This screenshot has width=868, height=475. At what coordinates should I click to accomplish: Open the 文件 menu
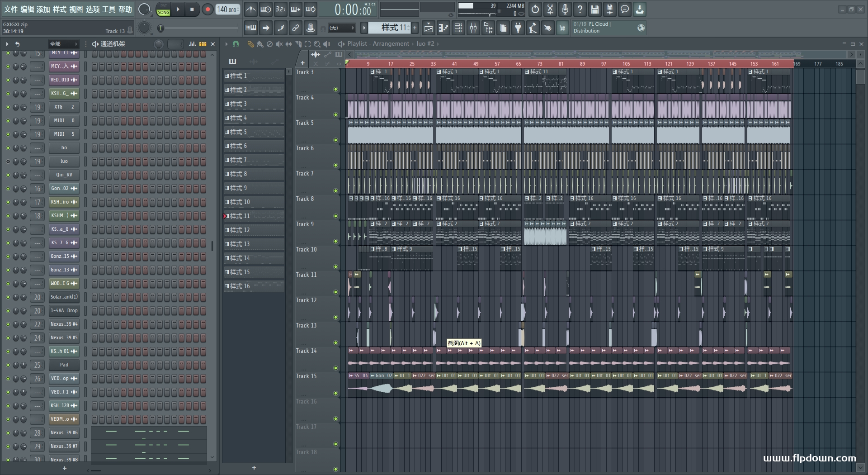tap(11, 9)
